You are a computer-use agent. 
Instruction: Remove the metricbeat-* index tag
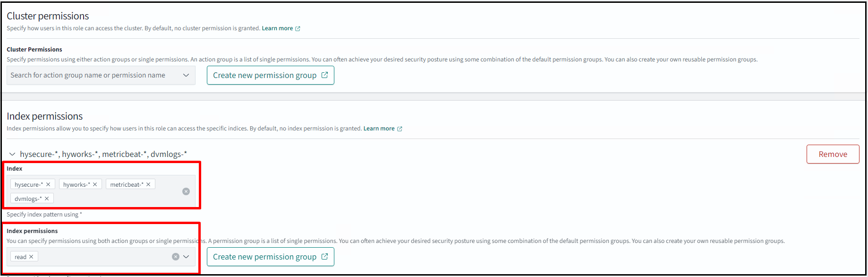pos(148,184)
